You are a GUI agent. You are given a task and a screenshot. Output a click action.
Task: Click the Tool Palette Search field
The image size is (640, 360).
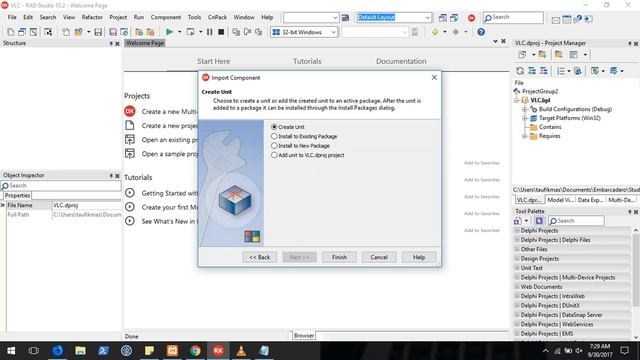(576, 221)
